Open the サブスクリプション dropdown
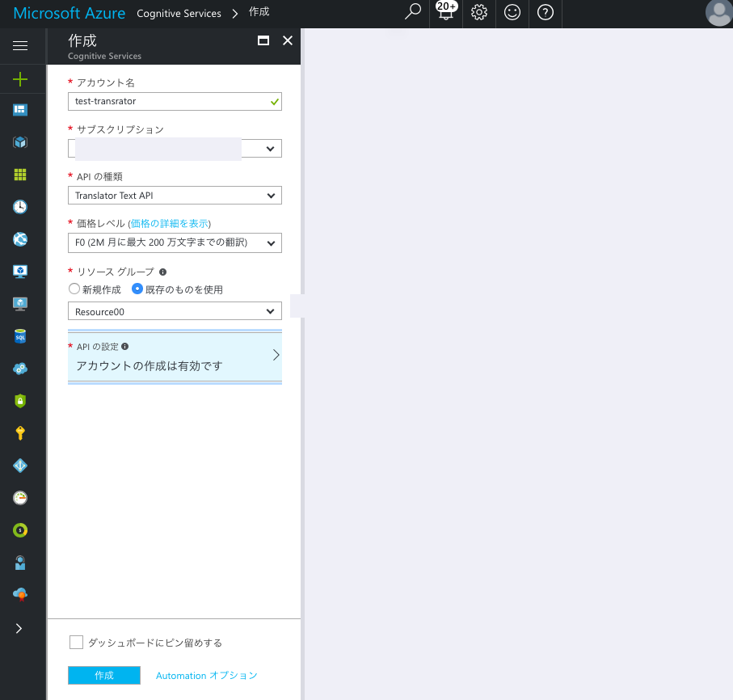 [175, 148]
